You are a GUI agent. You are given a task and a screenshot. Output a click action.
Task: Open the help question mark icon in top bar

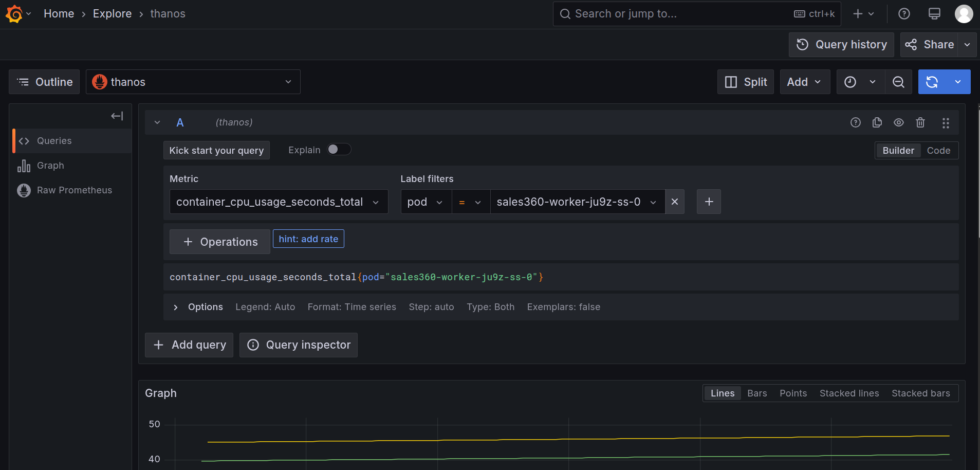coord(904,14)
